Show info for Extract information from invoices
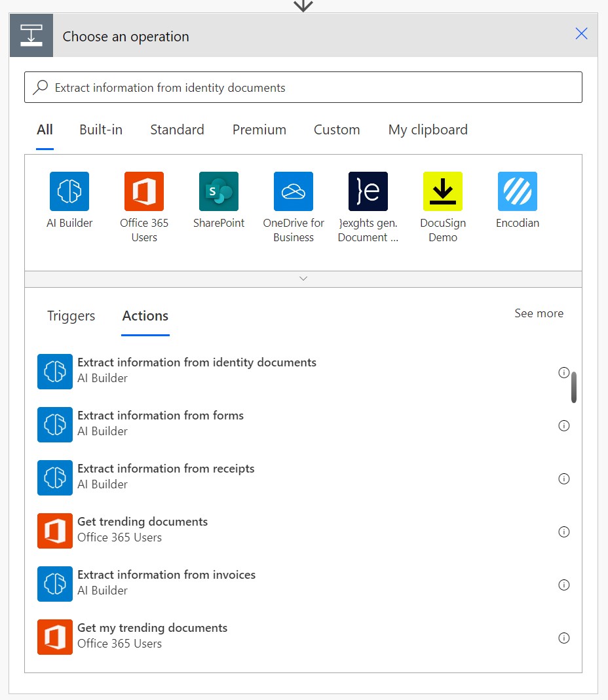The width and height of the screenshot is (608, 700). pyautogui.click(x=564, y=585)
